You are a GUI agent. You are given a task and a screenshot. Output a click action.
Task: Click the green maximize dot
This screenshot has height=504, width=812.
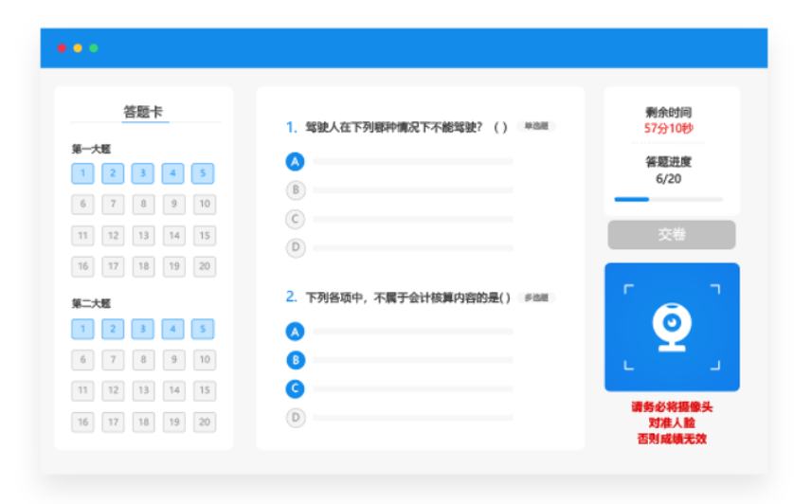pos(94,47)
